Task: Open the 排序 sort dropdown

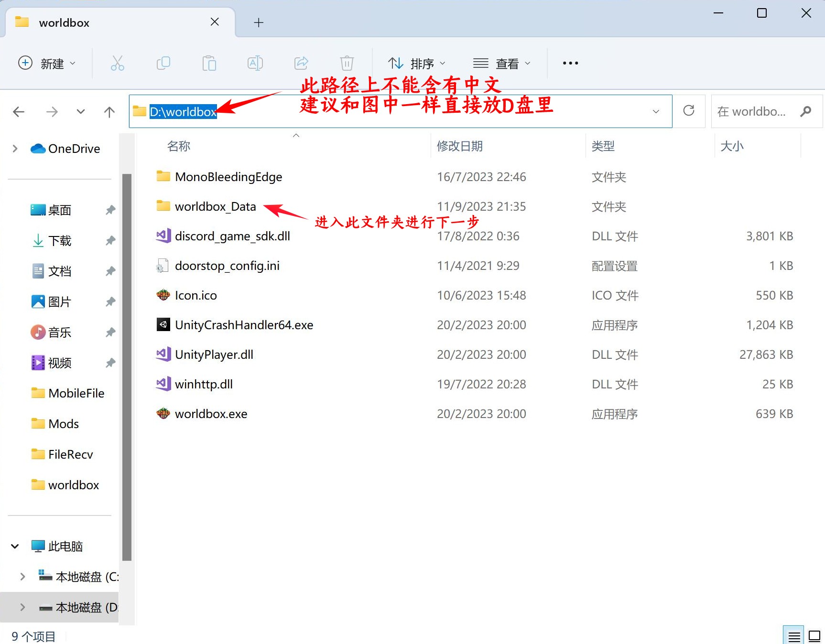Action: pos(416,63)
